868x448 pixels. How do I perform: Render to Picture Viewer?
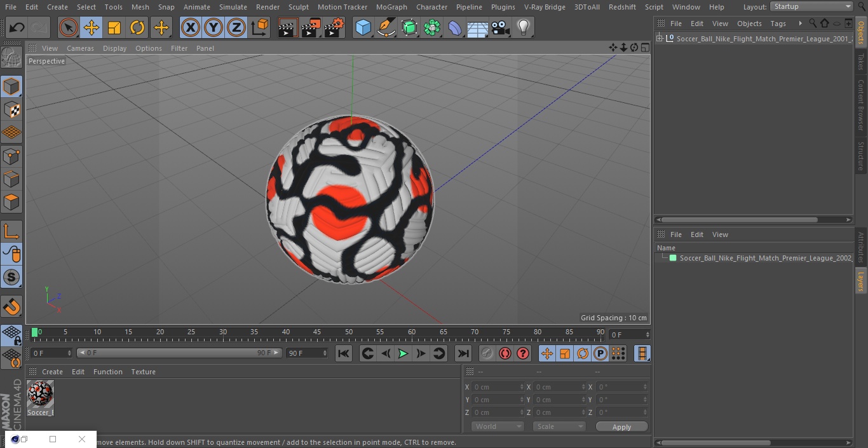point(311,28)
